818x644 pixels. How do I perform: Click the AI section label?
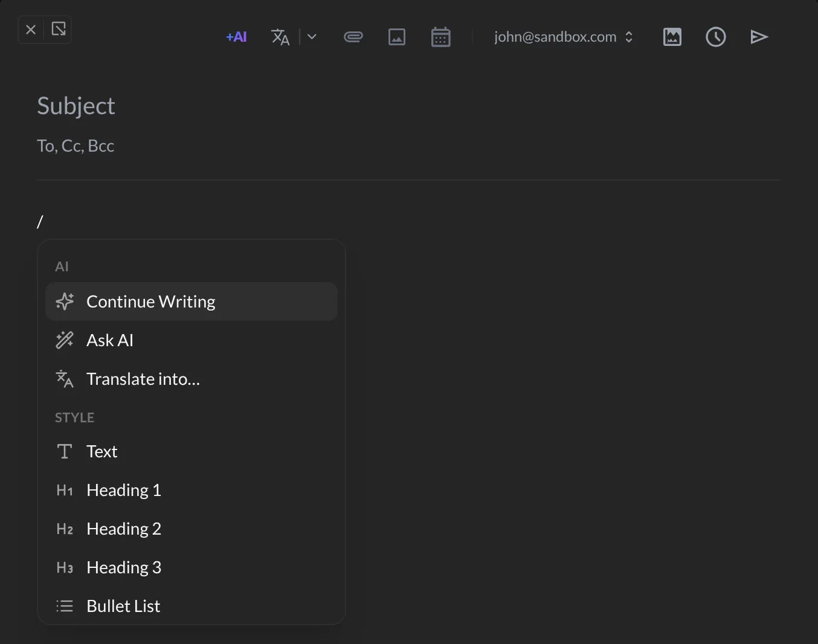pos(62,266)
